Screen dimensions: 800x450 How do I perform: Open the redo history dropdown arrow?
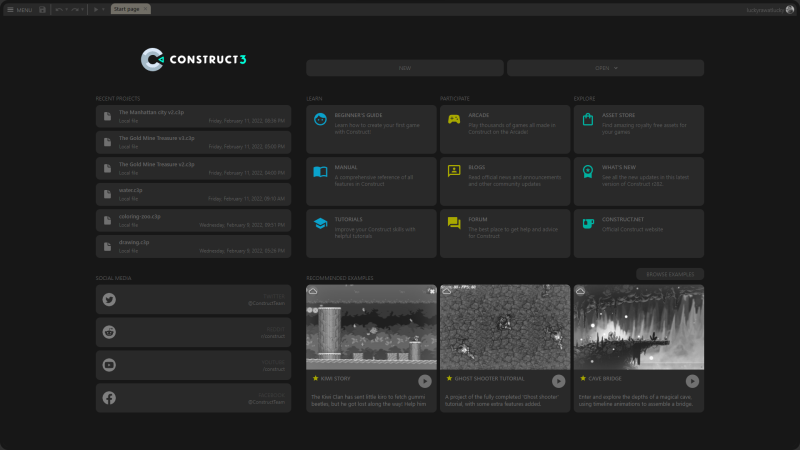tap(83, 9)
